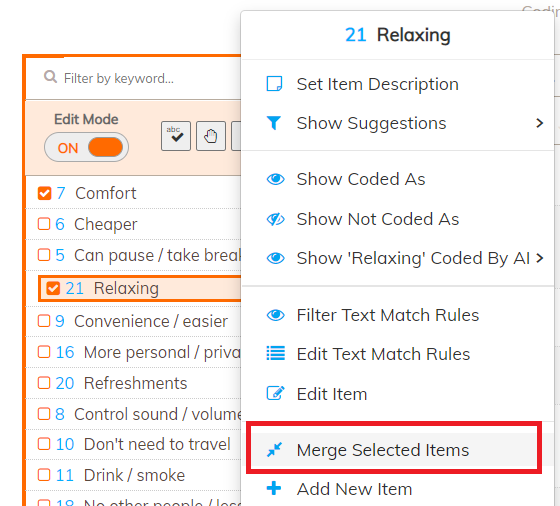
Task: Select the hand pointer tool button
Action: click(x=211, y=136)
